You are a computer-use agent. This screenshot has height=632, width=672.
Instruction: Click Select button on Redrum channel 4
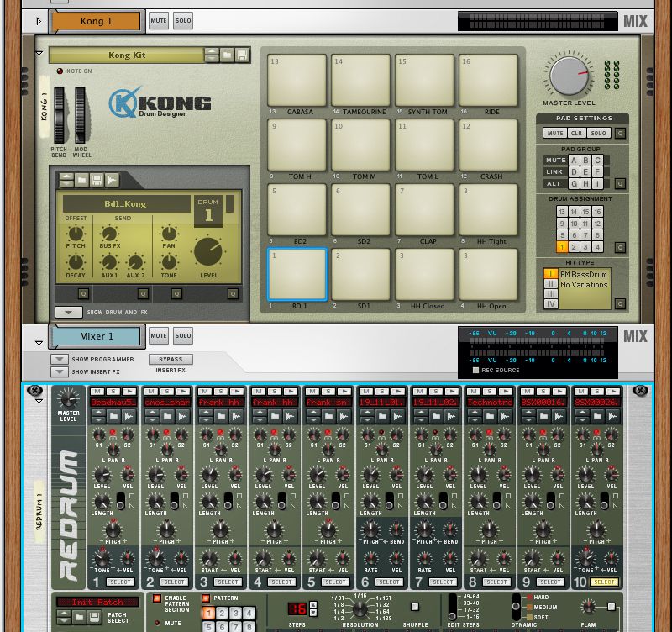(281, 582)
